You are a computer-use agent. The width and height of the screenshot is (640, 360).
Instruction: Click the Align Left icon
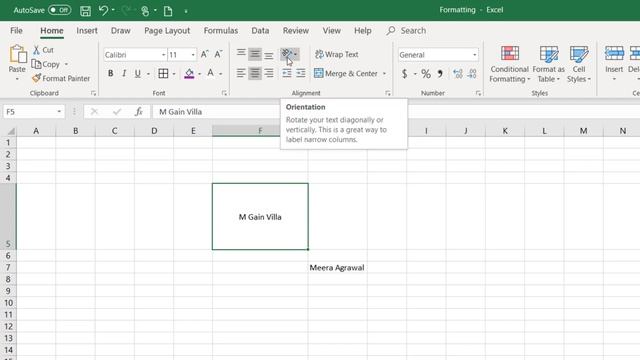coord(241,73)
